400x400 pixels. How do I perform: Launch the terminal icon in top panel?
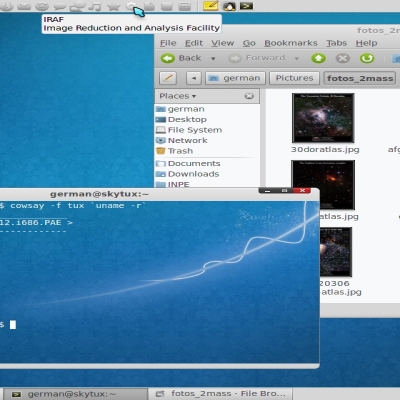(246, 6)
